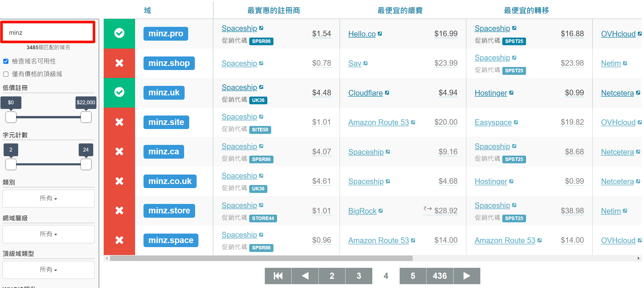Click the unavailable X icon for minz.ca
Viewport: 644px width, 288px height.
click(x=119, y=152)
